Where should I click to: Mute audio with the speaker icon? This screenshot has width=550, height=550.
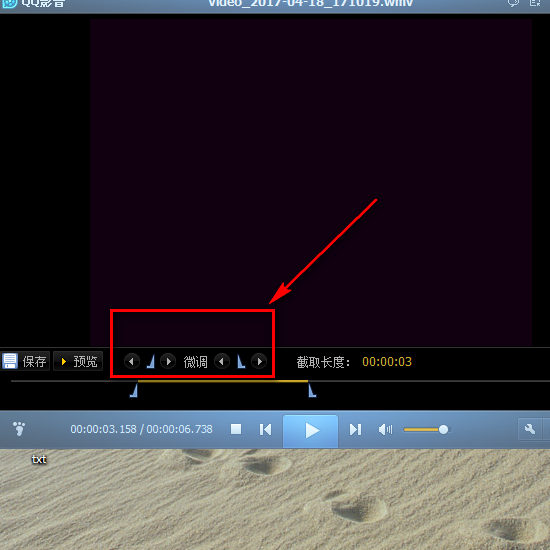(x=385, y=429)
